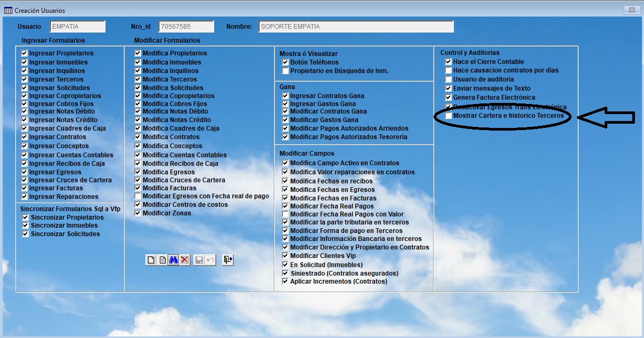Toggle Sincronizar Solicitudes checkbox
Image resolution: width=644 pixels, height=338 pixels.
26,234
